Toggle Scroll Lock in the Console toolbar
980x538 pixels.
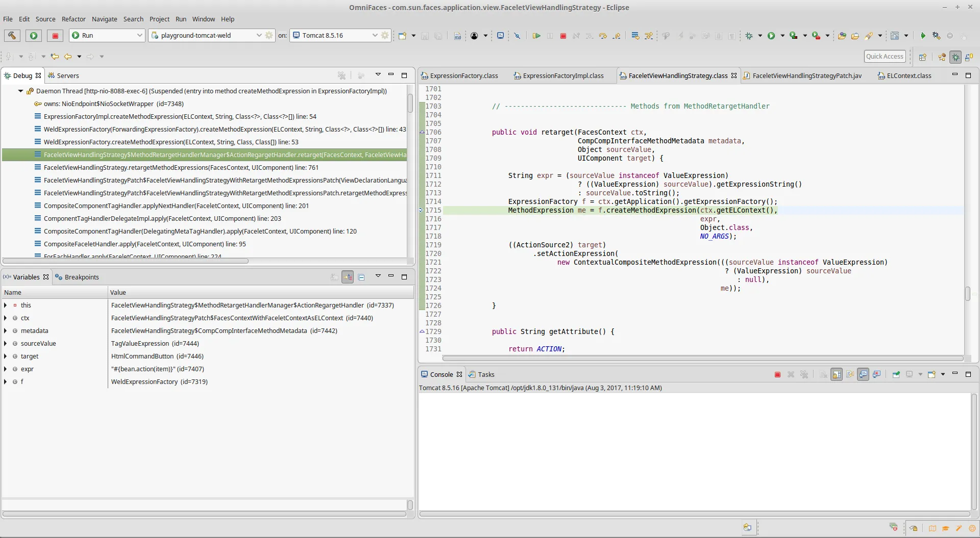coord(837,375)
